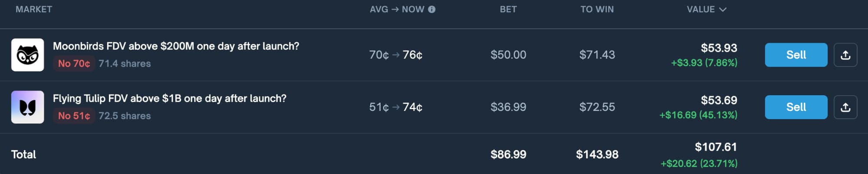Click the 72.5 shares label
The height and width of the screenshot is (174, 868).
pos(125,116)
